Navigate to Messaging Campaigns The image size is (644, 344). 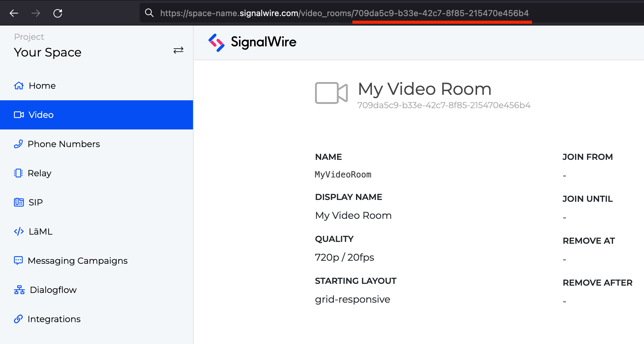(x=77, y=260)
